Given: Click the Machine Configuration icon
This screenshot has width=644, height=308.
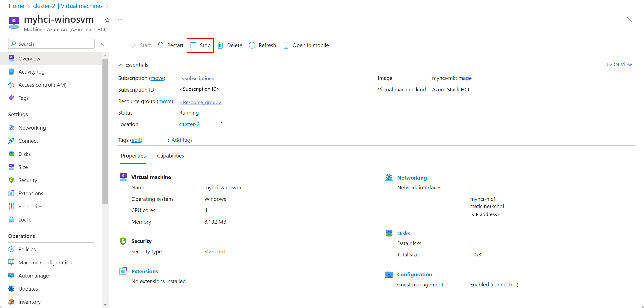Looking at the screenshot, I should pyautogui.click(x=11, y=263).
